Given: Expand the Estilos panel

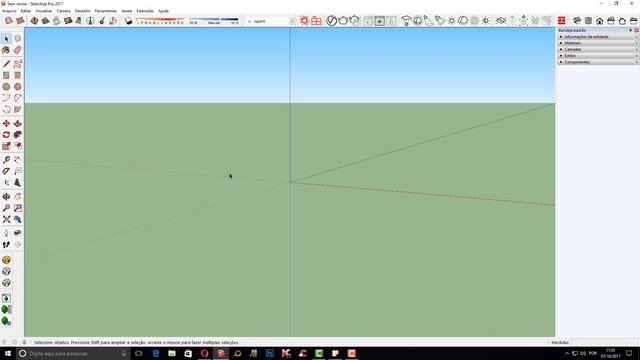Looking at the screenshot, I should point(598,56).
